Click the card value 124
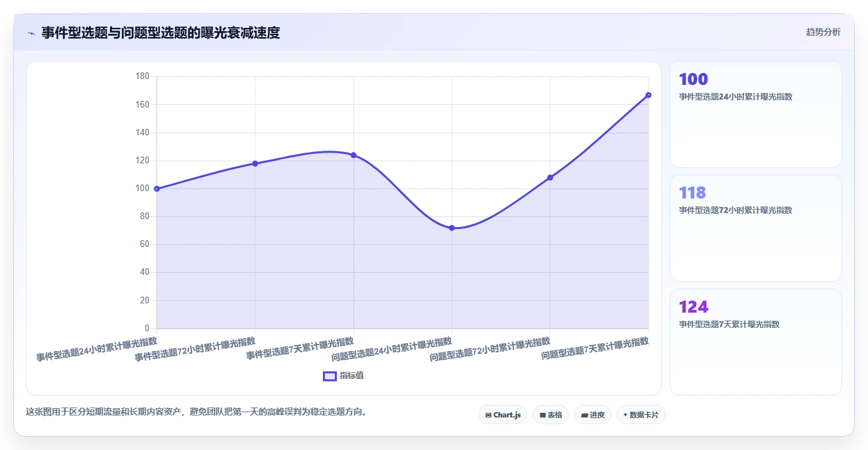Image resolution: width=868 pixels, height=450 pixels. click(x=694, y=307)
